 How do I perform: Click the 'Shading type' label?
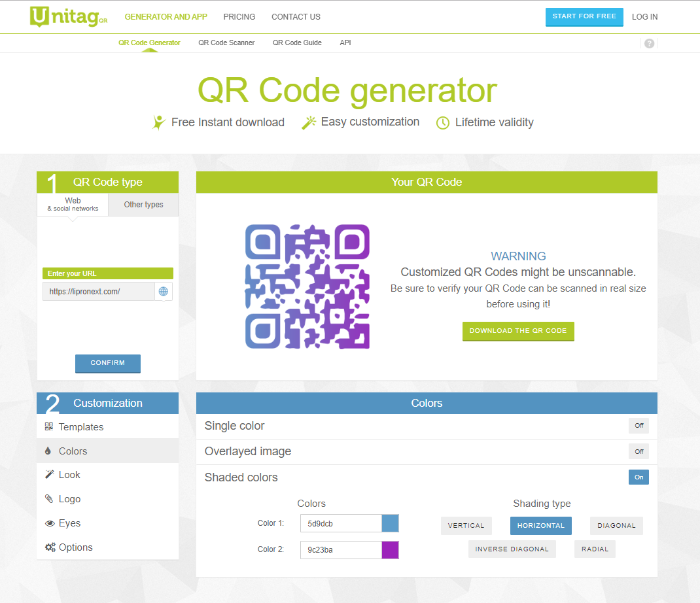point(542,504)
